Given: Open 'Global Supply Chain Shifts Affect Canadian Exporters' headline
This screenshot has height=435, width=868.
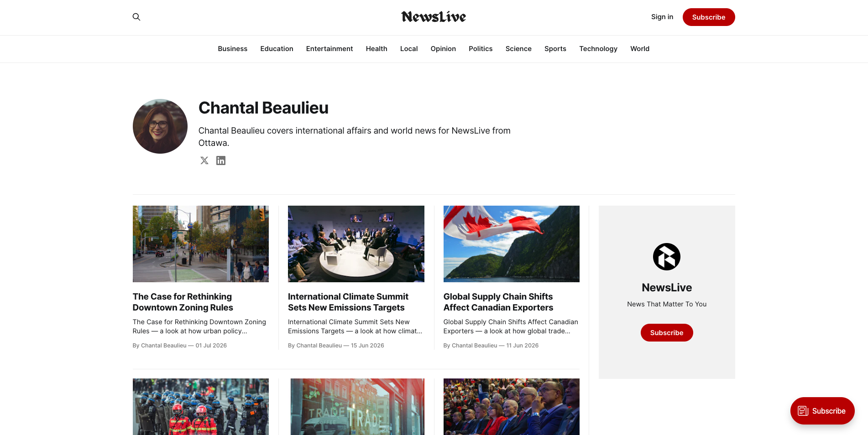Looking at the screenshot, I should pyautogui.click(x=498, y=302).
